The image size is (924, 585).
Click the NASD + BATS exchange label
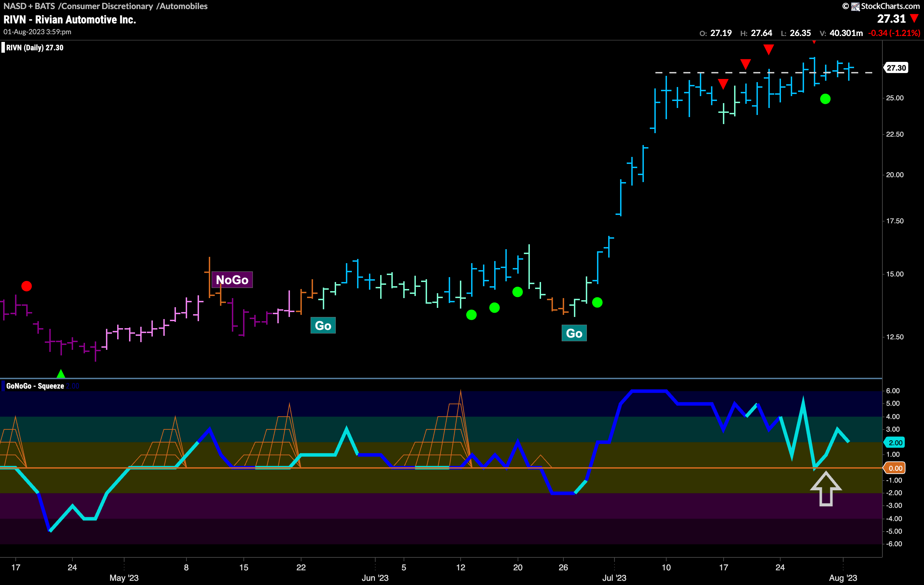pyautogui.click(x=29, y=6)
